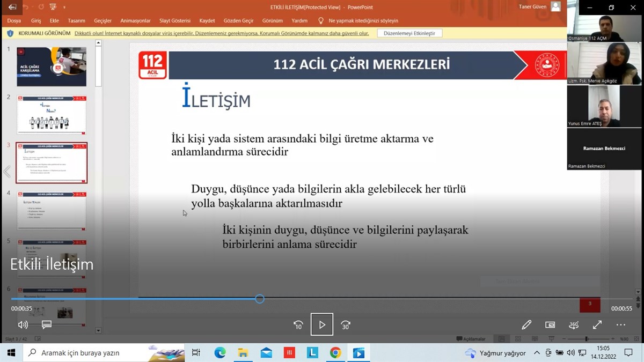Click the video seek bar handle
This screenshot has width=644, height=362.
click(260, 299)
